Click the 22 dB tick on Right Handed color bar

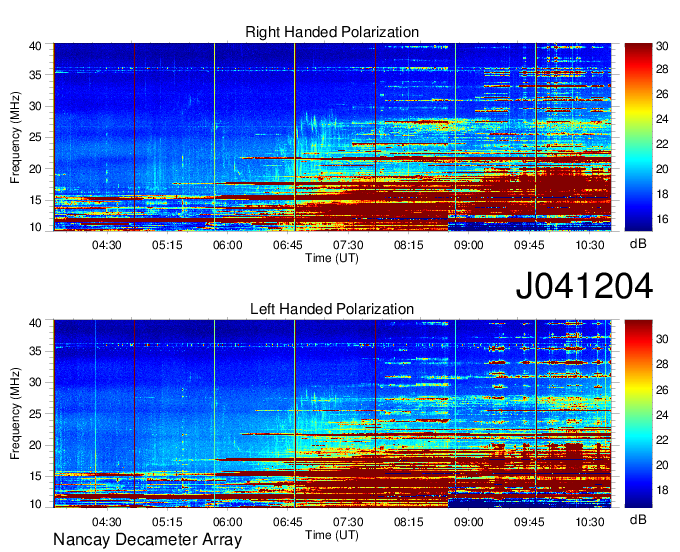pyautogui.click(x=662, y=144)
